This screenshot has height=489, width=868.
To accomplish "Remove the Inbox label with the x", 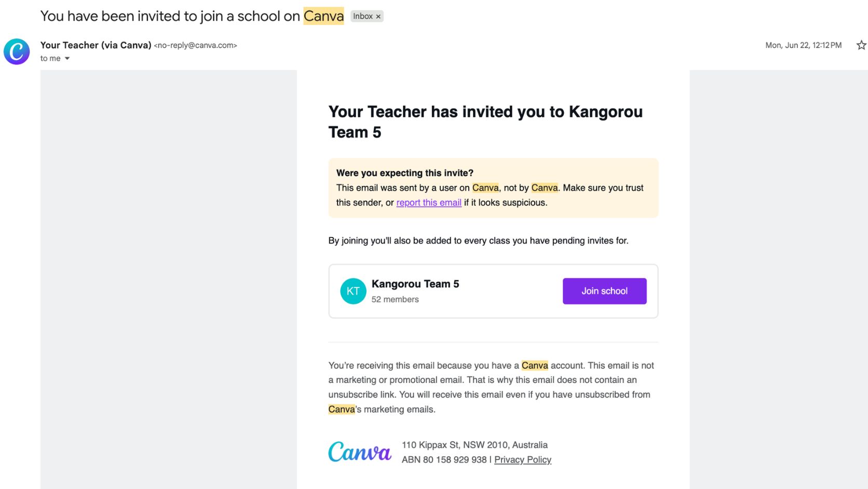I will click(x=378, y=17).
